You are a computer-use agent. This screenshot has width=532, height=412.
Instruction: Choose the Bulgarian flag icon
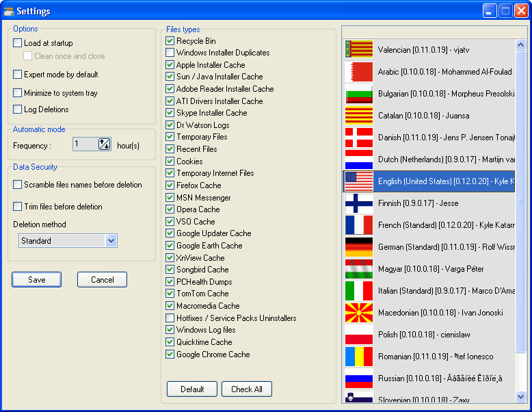pos(358,94)
